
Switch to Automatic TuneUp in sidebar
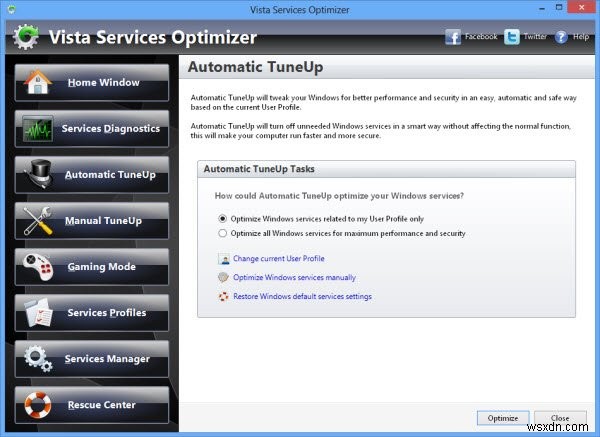click(92, 174)
